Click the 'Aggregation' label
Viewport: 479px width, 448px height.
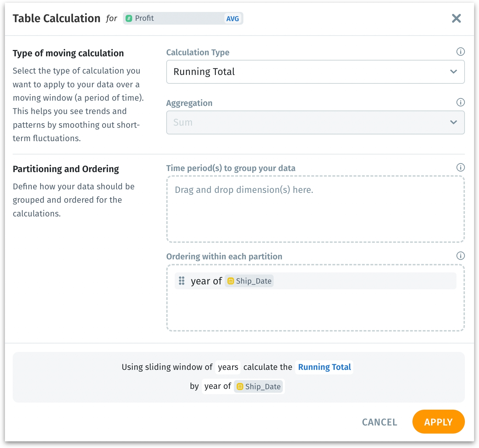189,103
